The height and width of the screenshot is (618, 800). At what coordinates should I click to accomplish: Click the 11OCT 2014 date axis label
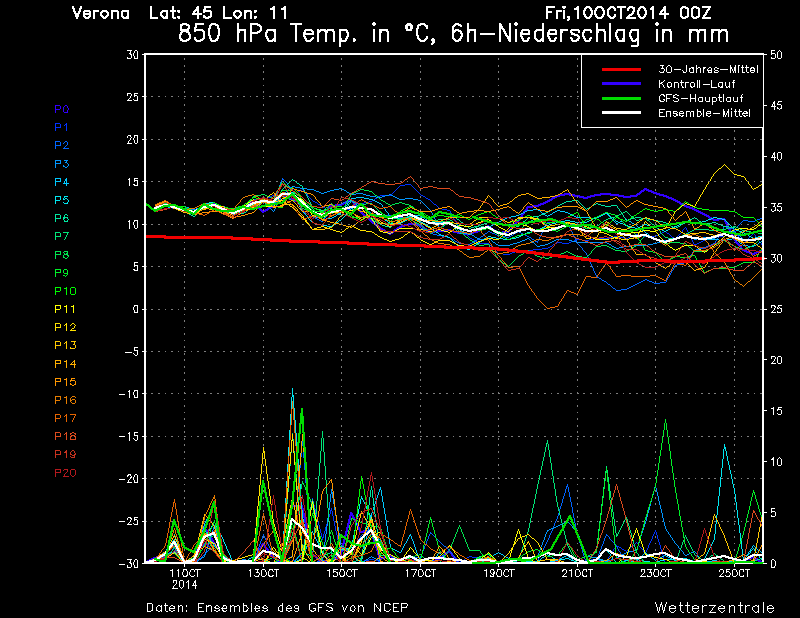[x=185, y=578]
